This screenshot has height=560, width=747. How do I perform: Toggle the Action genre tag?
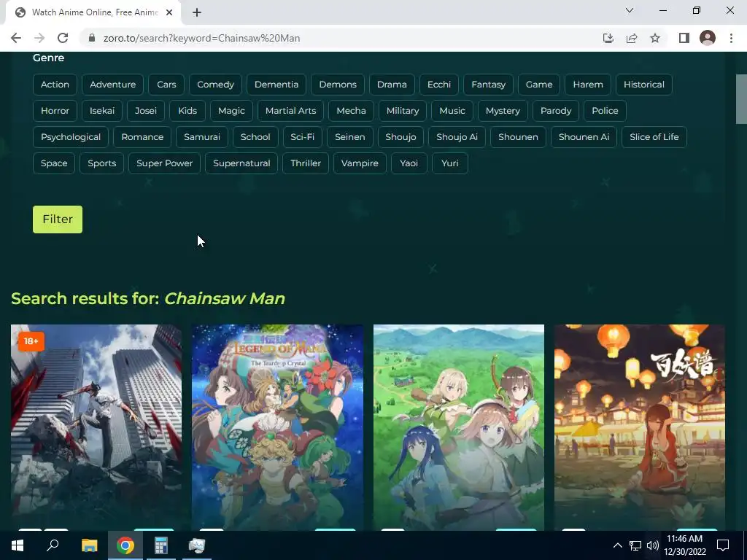tap(55, 85)
